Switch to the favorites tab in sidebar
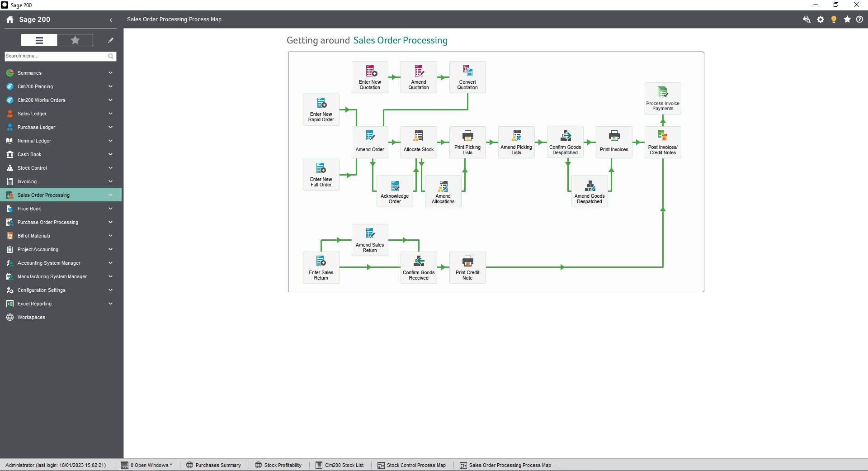868x471 pixels. pyautogui.click(x=75, y=40)
